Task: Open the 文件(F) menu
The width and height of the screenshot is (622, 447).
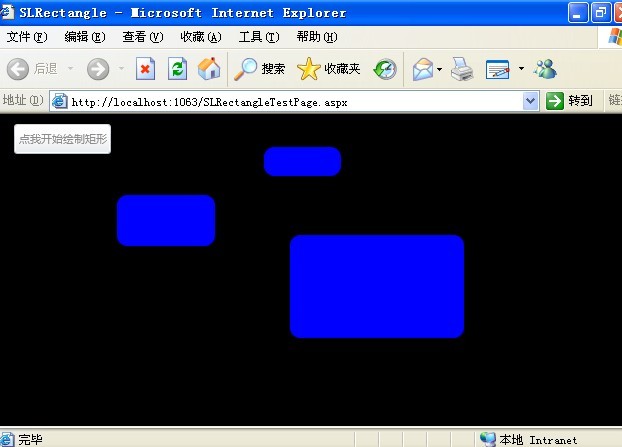Action: click(x=27, y=37)
